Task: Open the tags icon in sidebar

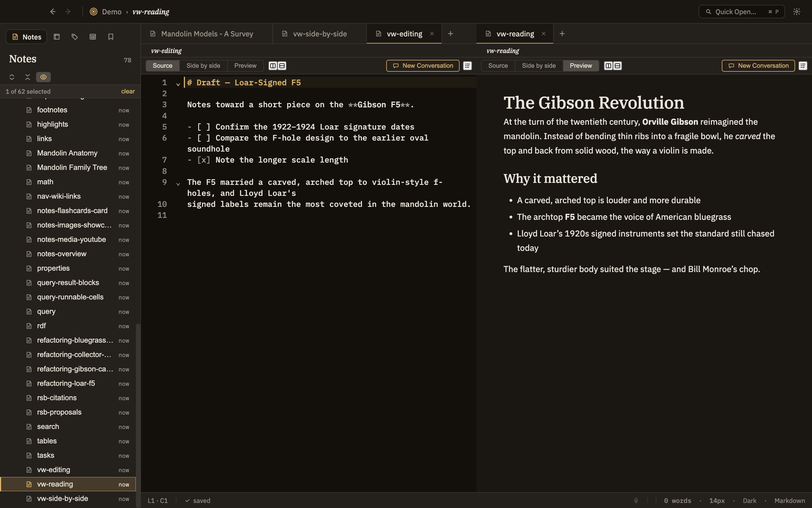Action: click(x=74, y=37)
